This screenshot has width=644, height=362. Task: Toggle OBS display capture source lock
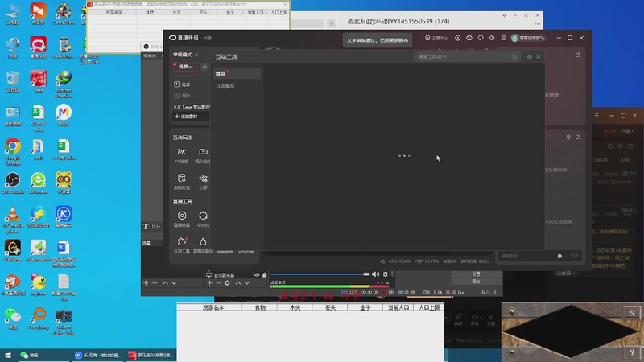[x=265, y=274]
